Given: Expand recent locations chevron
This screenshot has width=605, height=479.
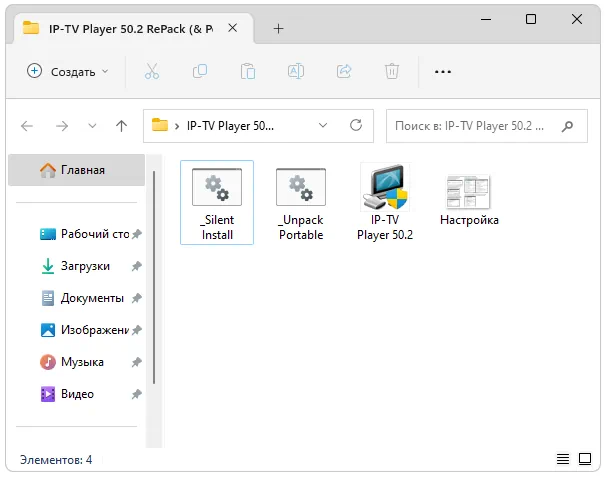Looking at the screenshot, I should tap(92, 126).
